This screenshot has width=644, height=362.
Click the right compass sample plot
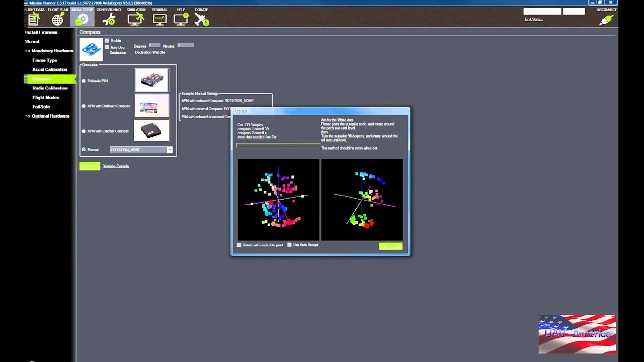coord(362,200)
